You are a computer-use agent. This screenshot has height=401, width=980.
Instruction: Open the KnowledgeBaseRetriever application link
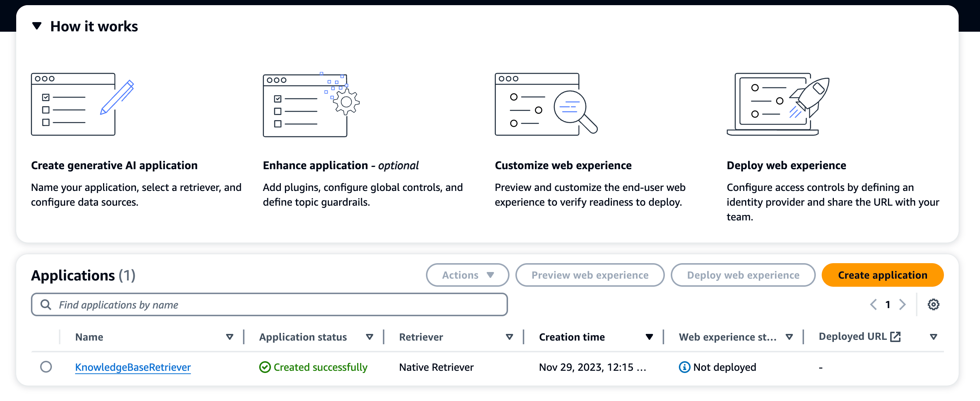[x=133, y=367]
